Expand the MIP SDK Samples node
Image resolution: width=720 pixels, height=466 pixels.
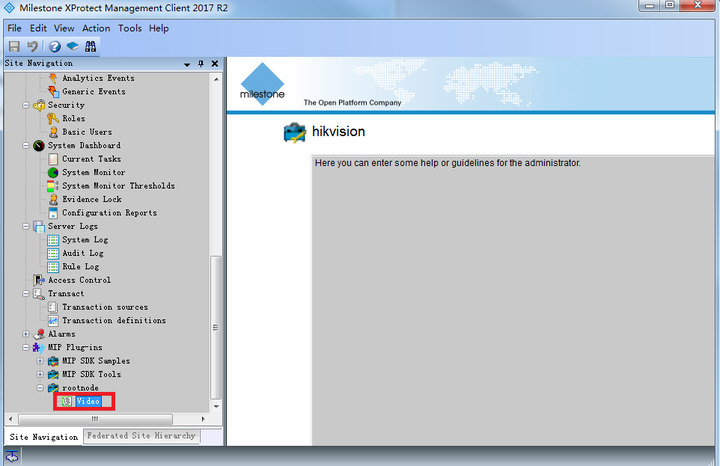coord(40,361)
